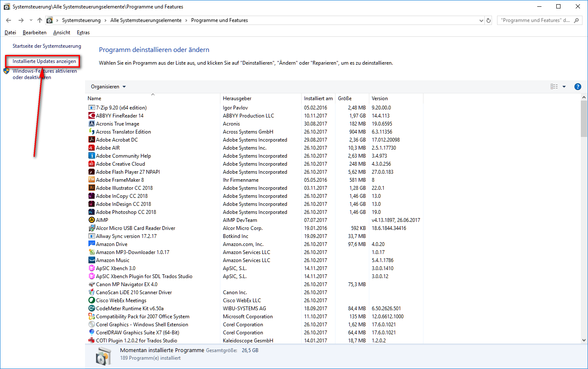Click the Systemsteuerung breadcrumb
The image size is (588, 369).
point(81,20)
